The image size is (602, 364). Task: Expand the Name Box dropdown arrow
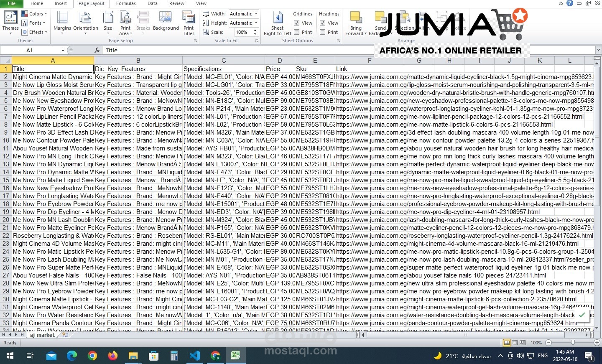(63, 50)
